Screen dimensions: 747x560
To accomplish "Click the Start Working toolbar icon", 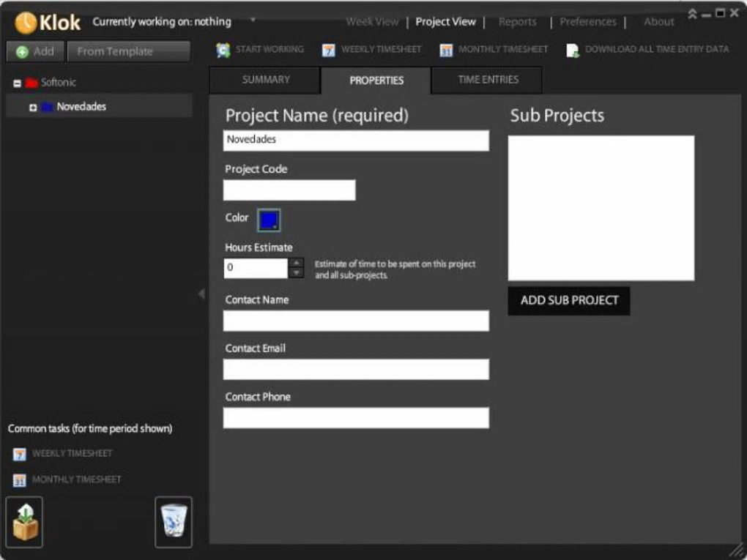I will coord(223,50).
